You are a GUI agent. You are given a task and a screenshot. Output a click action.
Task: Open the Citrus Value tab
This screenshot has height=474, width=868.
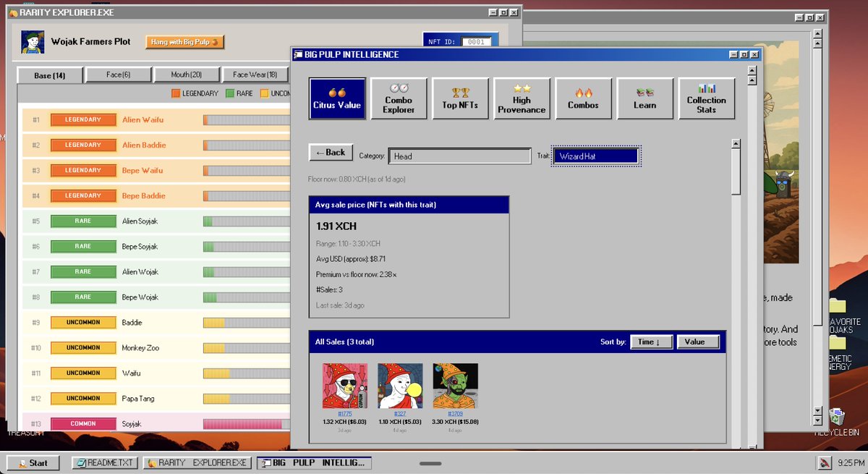(x=337, y=98)
